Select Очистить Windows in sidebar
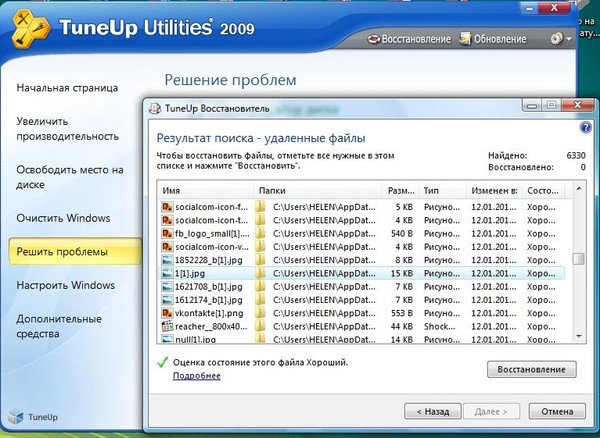The height and width of the screenshot is (438, 600). pyautogui.click(x=63, y=218)
